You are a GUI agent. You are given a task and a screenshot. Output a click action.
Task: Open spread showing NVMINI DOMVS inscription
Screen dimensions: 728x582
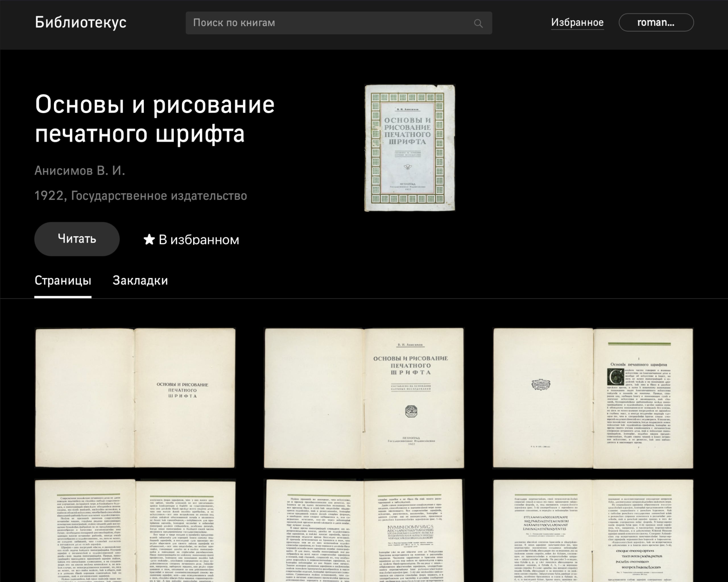(364, 530)
